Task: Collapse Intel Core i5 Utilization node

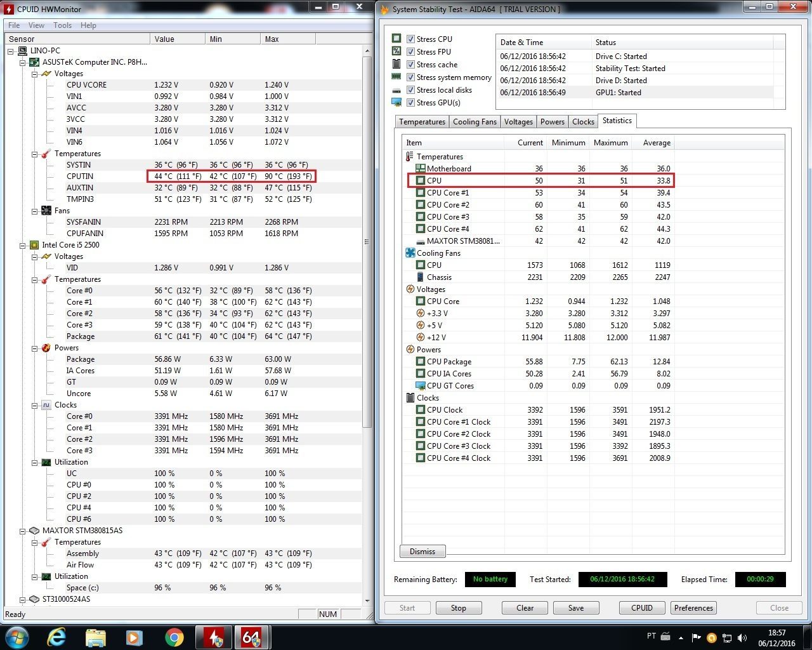Action: (x=35, y=462)
